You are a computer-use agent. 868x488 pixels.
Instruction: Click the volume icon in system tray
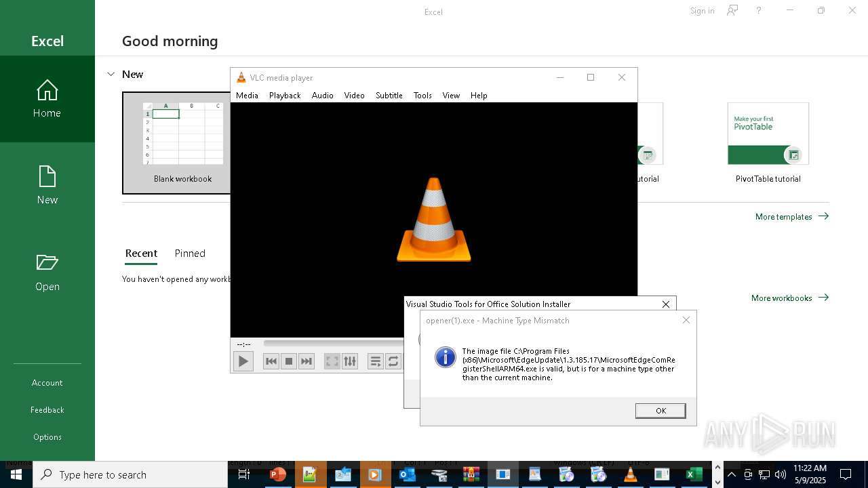pyautogui.click(x=781, y=474)
